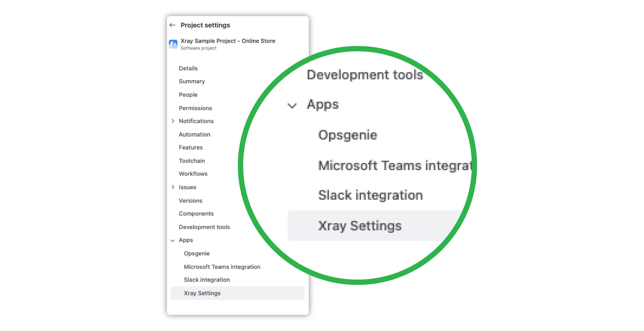
Task: Navigate to Components settings
Action: click(196, 213)
